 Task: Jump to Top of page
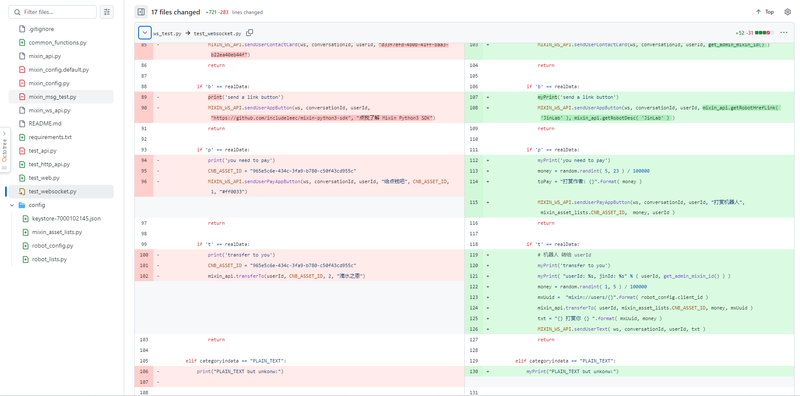tap(765, 12)
